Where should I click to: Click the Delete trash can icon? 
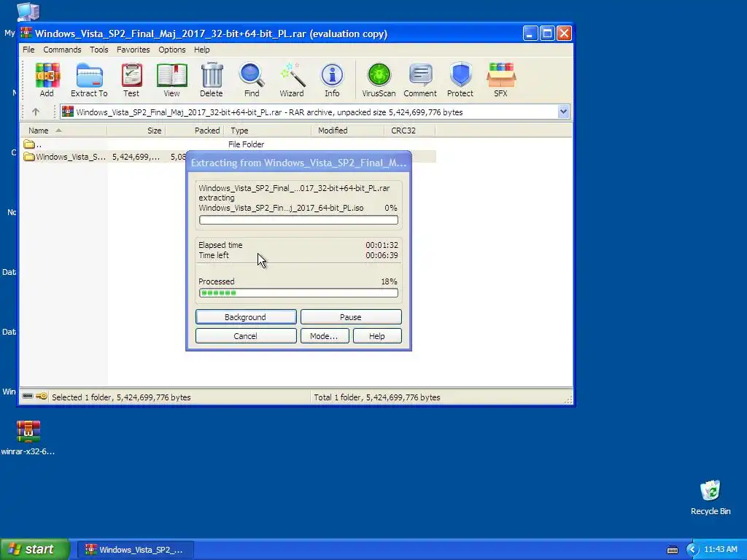212,79
